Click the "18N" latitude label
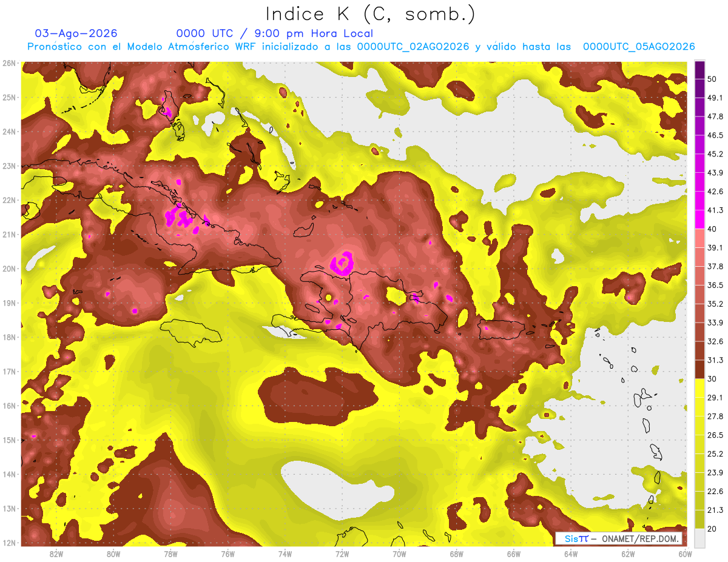The height and width of the screenshot is (562, 728). 9,337
